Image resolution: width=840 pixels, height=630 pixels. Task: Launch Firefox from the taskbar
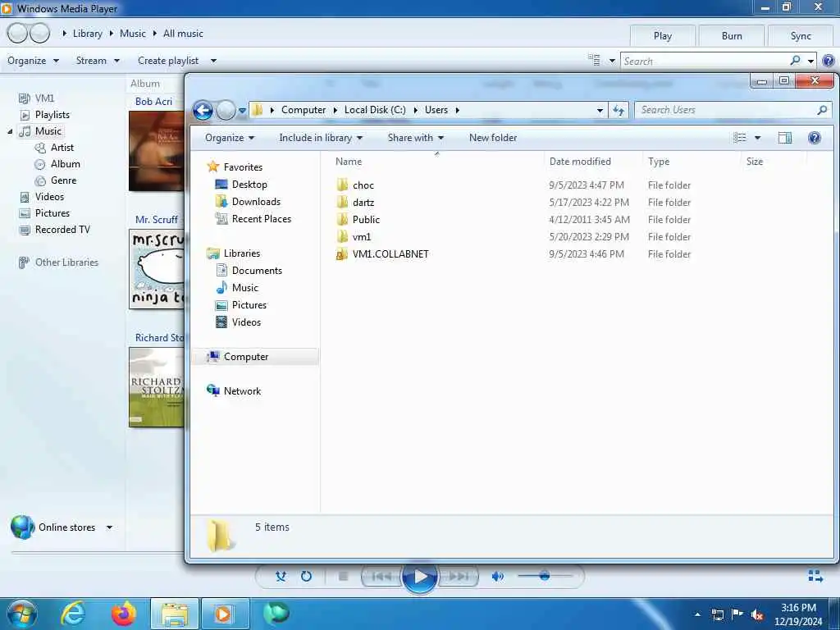[x=123, y=614]
